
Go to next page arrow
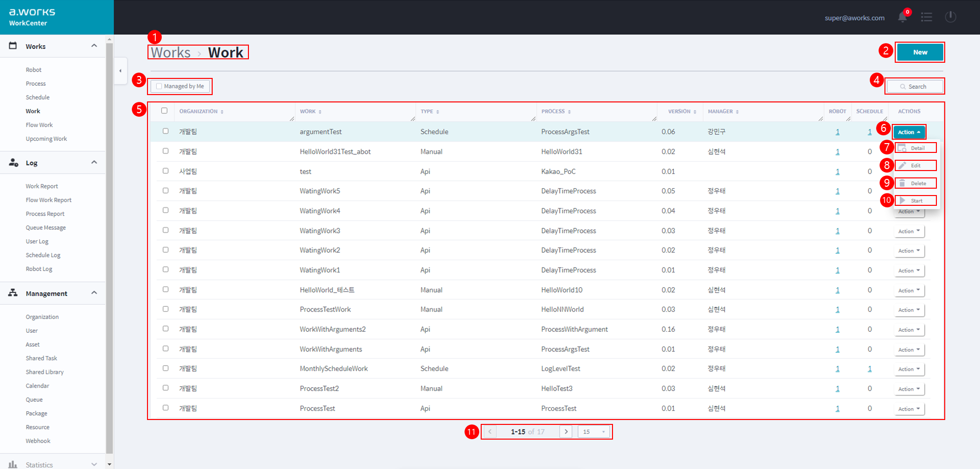[566, 432]
